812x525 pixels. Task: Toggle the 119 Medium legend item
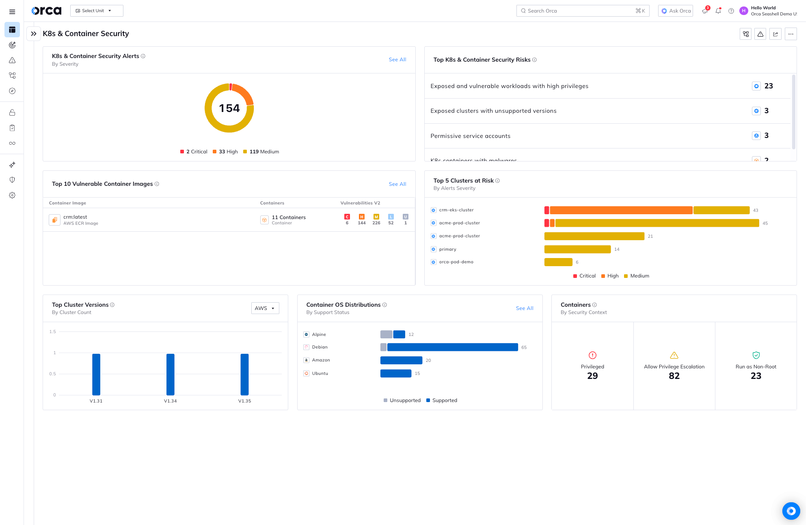(261, 152)
